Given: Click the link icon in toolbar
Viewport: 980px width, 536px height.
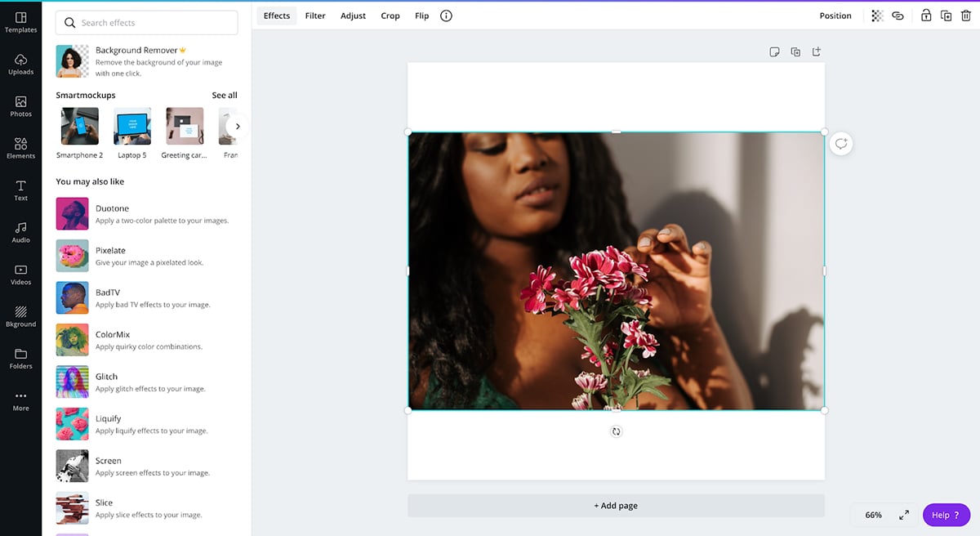Looking at the screenshot, I should [898, 16].
